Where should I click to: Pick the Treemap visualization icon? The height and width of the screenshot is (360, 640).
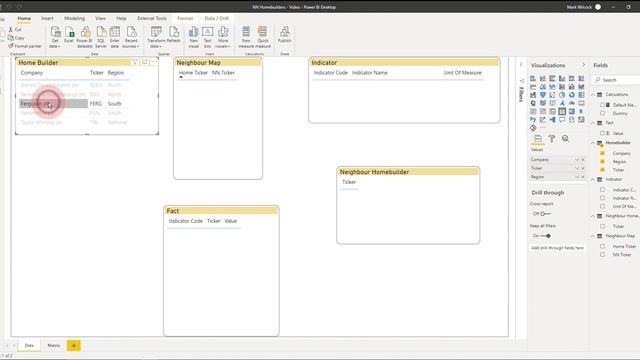581,95
